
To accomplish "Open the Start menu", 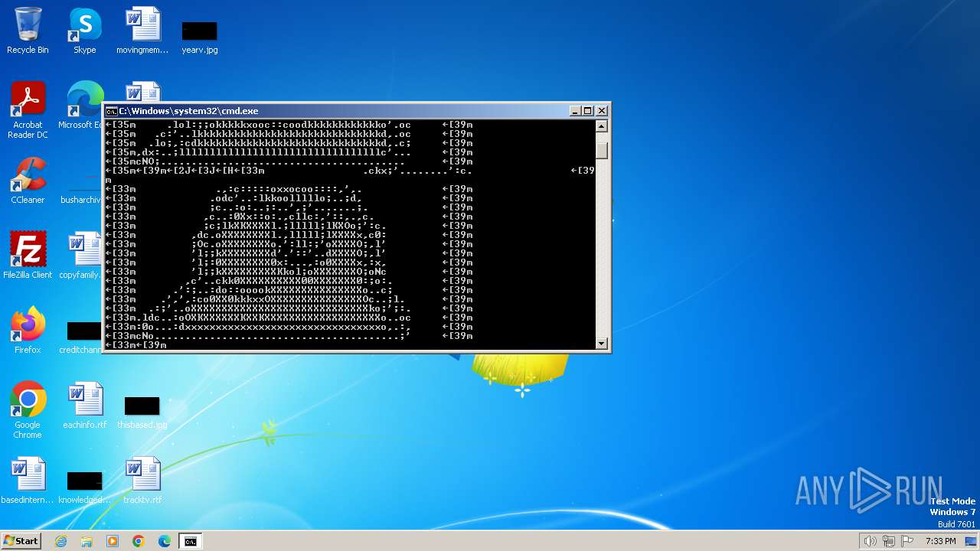I will 21,540.
